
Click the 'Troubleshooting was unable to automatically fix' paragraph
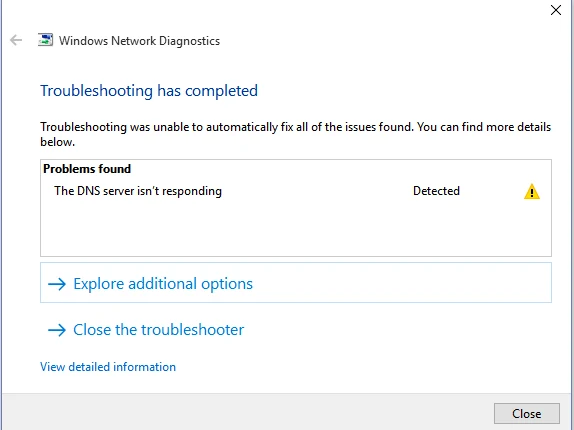pos(295,134)
